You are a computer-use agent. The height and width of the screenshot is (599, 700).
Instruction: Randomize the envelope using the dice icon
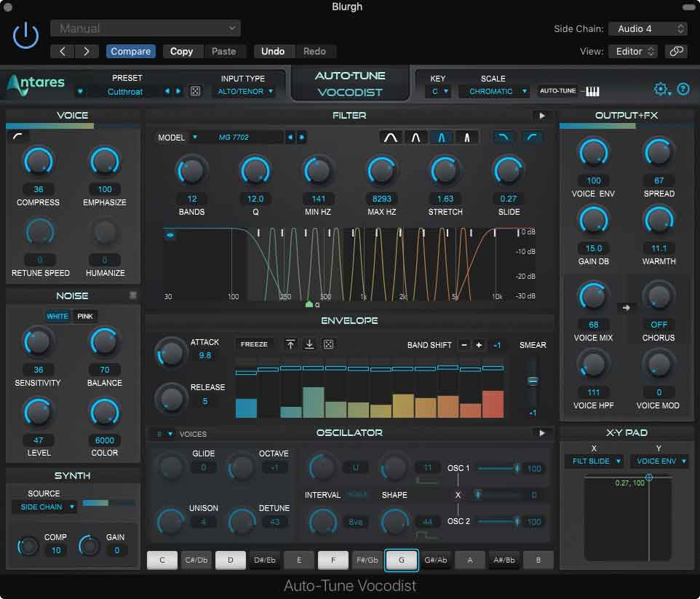click(x=328, y=343)
